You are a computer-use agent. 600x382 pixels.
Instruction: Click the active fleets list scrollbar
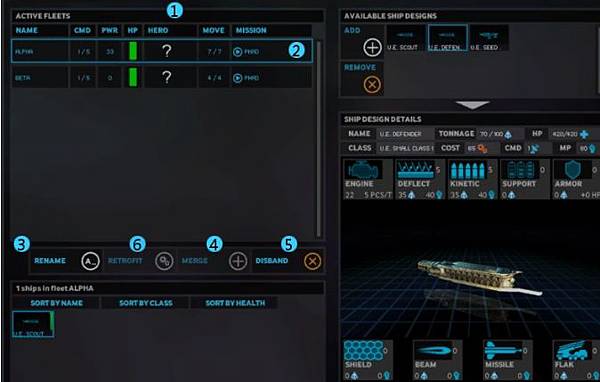tap(318, 139)
